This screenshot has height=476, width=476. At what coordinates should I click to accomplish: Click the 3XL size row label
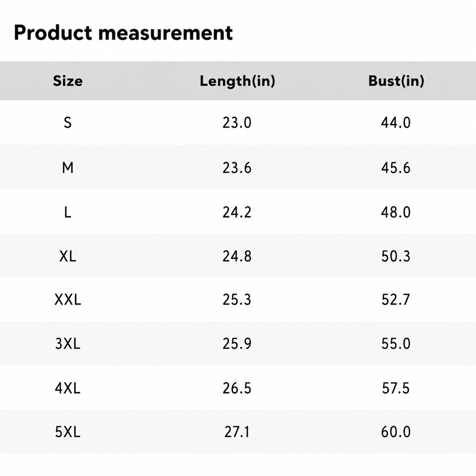click(x=68, y=344)
